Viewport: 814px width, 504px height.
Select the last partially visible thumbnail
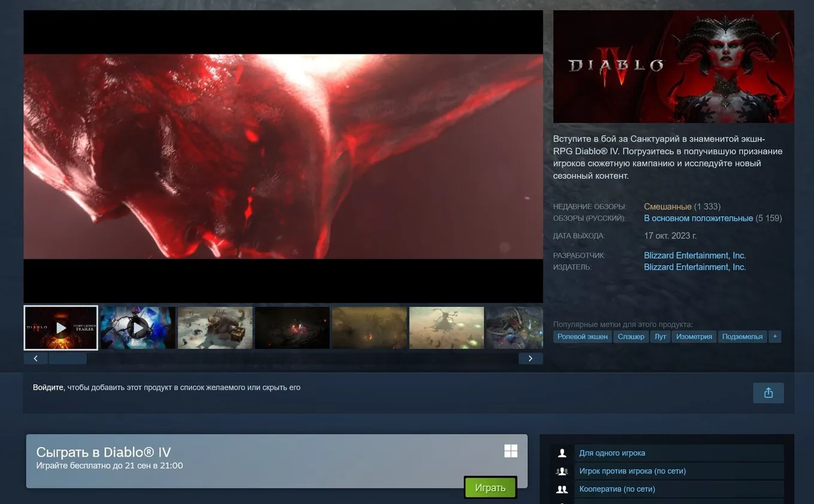(514, 328)
